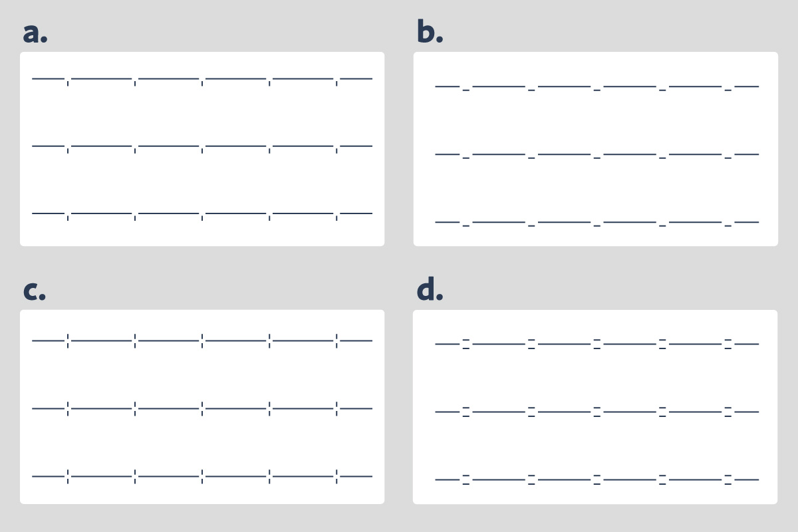The image size is (798, 532).
Task: Click the "c." heading label
Action: pyautogui.click(x=35, y=291)
